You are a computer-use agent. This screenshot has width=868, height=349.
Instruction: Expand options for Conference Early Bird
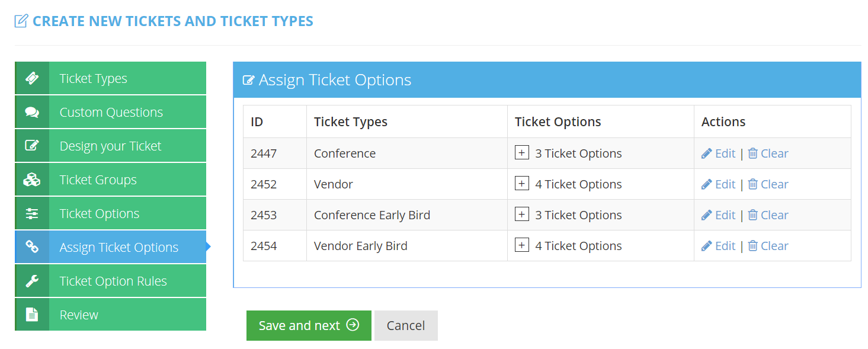(x=521, y=214)
